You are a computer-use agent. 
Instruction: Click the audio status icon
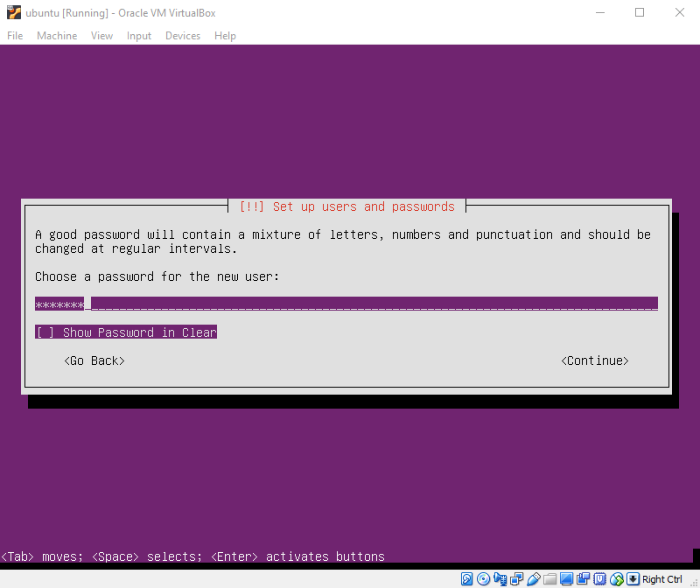pos(500,578)
